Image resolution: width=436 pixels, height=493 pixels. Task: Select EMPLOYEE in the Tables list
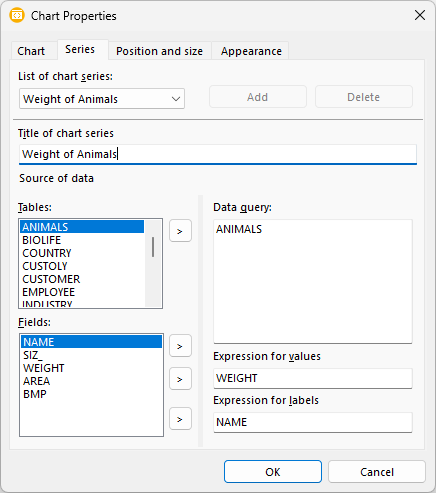[82, 292]
